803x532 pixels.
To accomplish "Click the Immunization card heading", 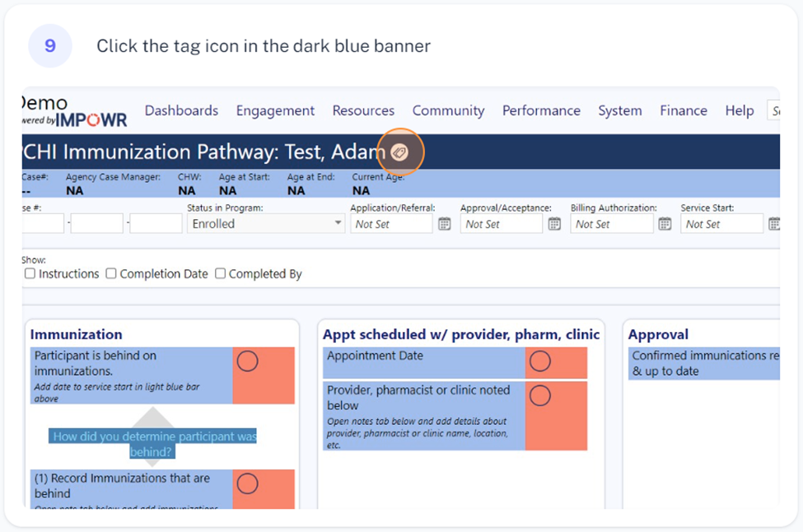I will (x=77, y=334).
